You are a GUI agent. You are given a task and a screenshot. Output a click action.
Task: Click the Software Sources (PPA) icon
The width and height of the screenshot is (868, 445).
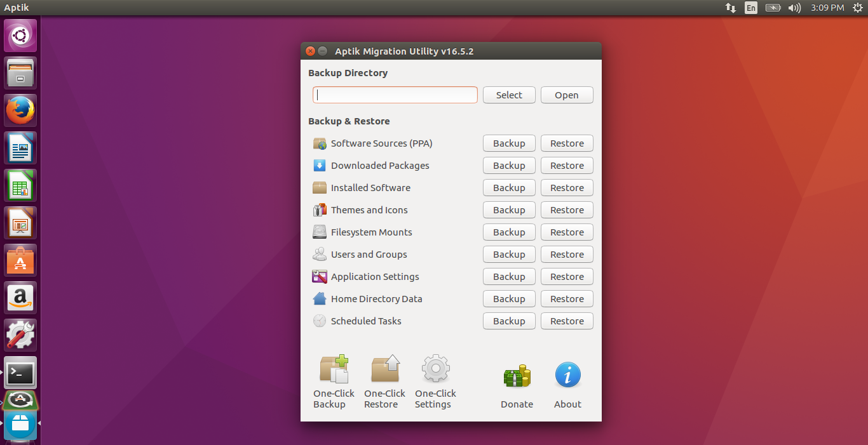click(x=320, y=143)
